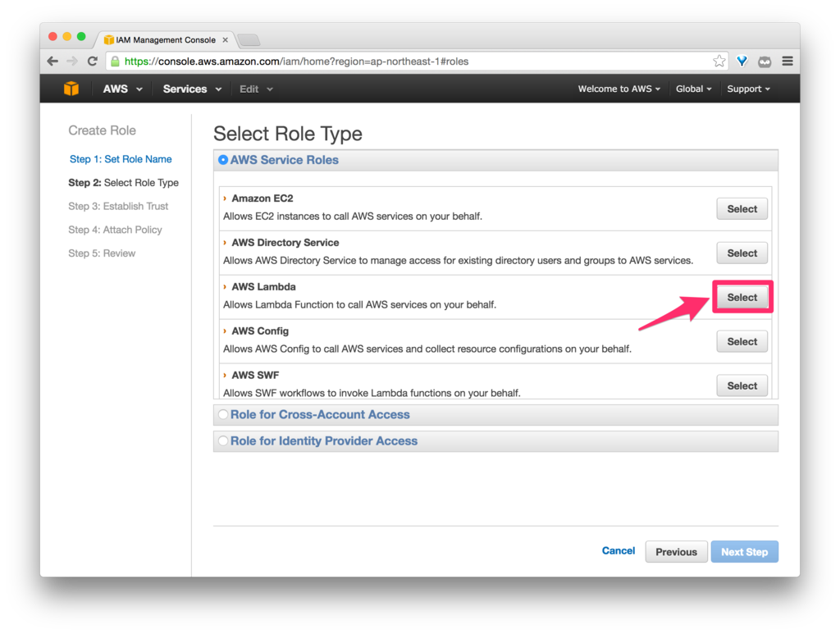
Task: Select the AWS Directory Service role
Action: [742, 253]
